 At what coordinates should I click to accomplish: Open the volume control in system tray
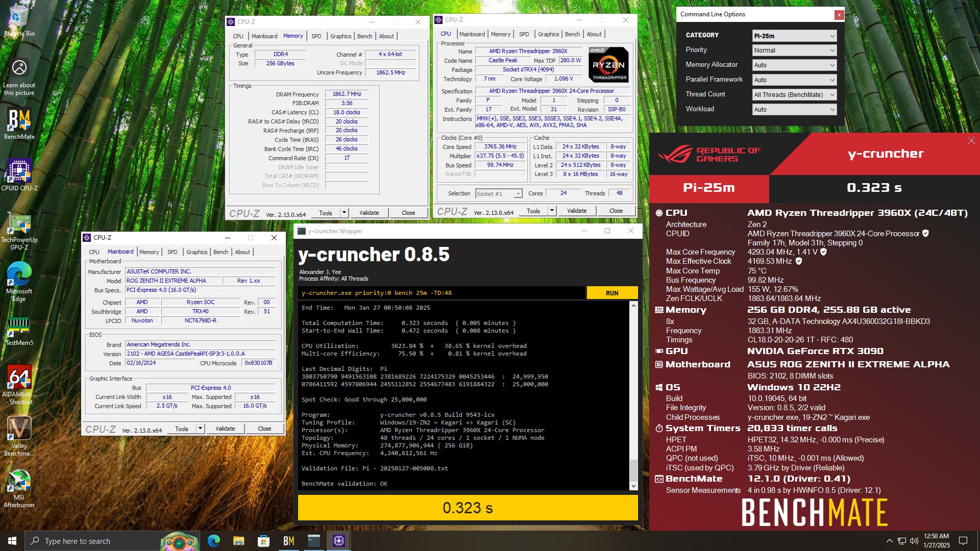point(914,541)
